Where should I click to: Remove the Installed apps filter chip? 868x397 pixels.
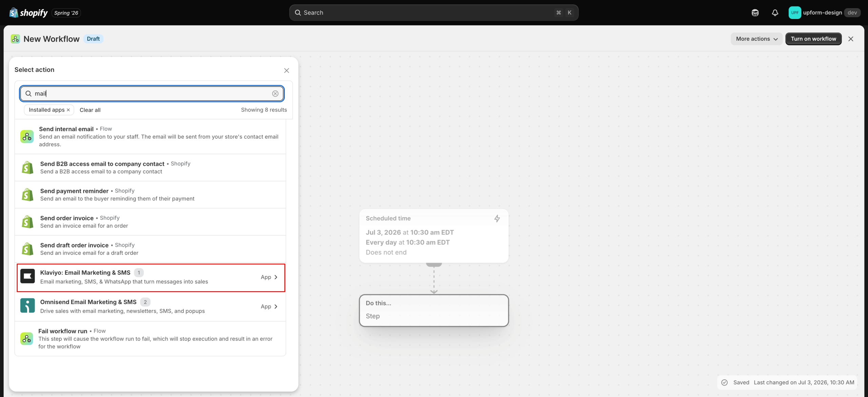click(68, 110)
